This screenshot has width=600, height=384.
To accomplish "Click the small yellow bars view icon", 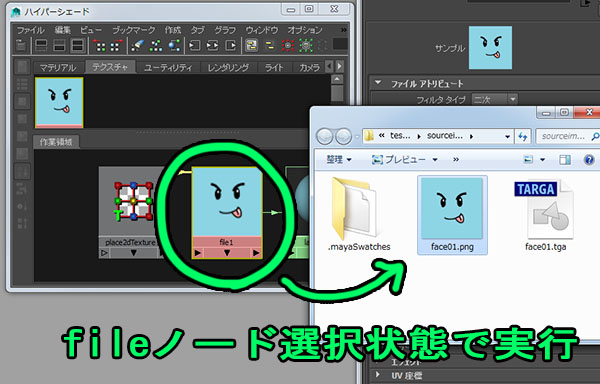I will click(270, 46).
